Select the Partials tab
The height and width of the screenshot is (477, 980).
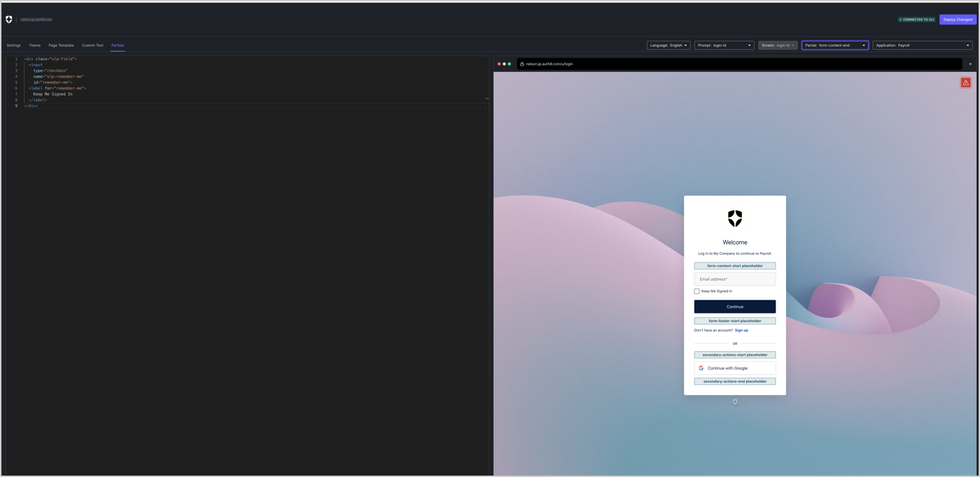pyautogui.click(x=118, y=45)
